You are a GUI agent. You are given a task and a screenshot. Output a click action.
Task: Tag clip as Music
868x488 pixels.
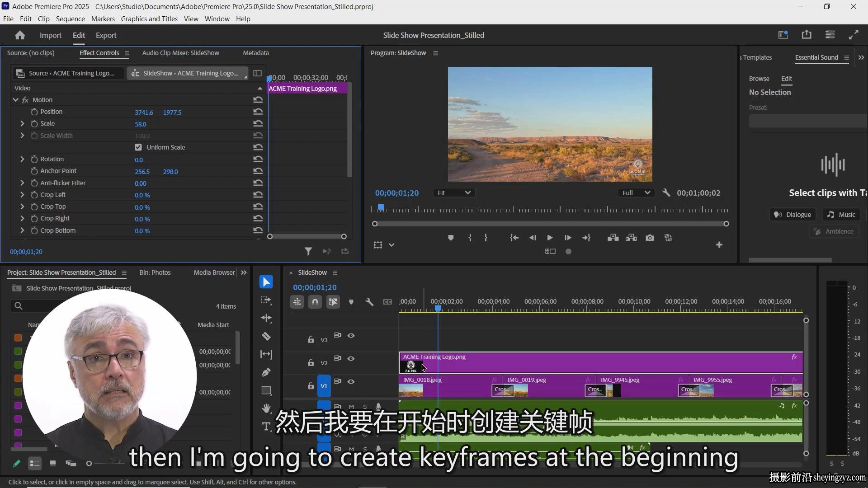pyautogui.click(x=841, y=215)
